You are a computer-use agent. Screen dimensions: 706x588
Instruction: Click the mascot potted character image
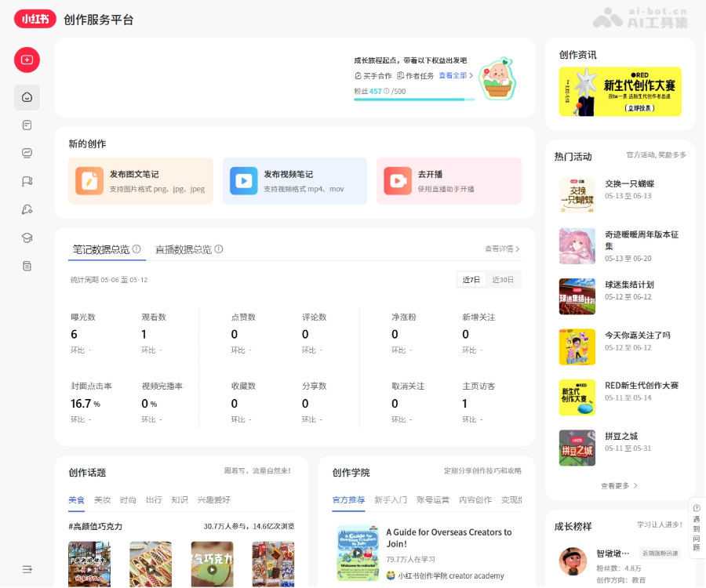[497, 78]
